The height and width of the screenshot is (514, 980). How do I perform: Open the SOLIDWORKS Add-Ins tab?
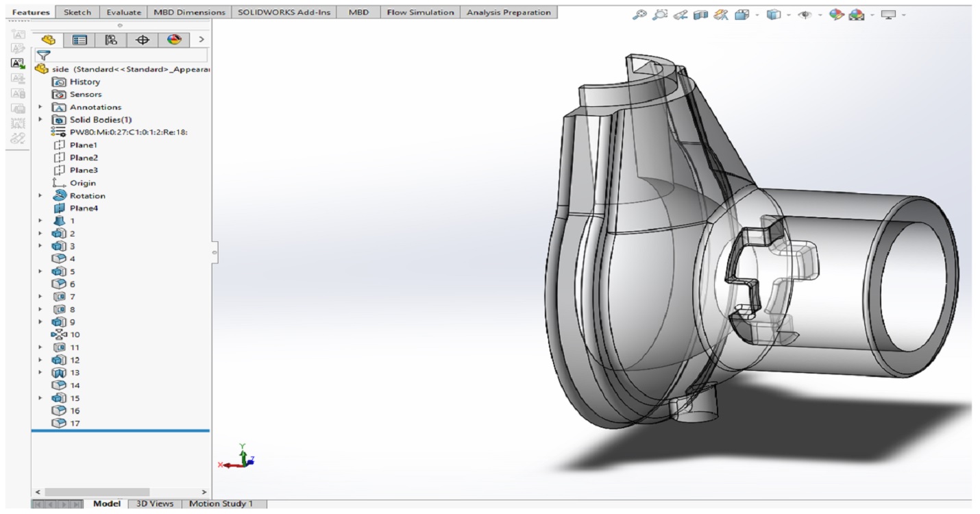click(284, 12)
